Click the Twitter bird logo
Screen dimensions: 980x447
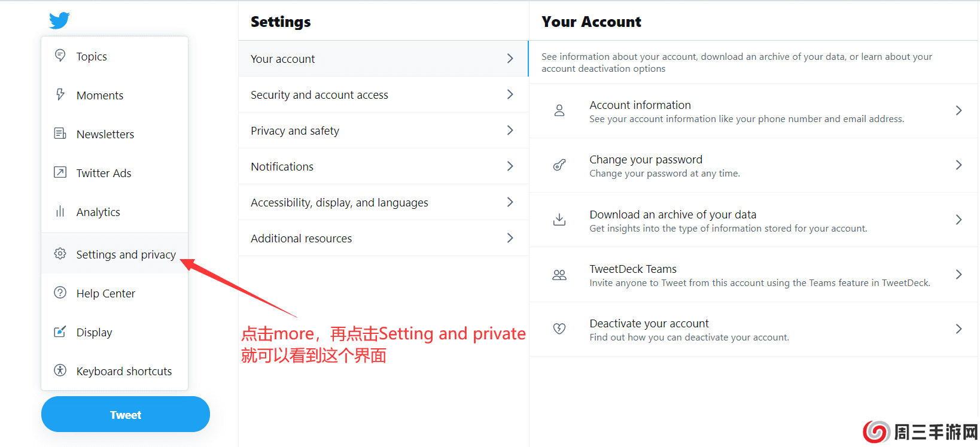point(59,20)
